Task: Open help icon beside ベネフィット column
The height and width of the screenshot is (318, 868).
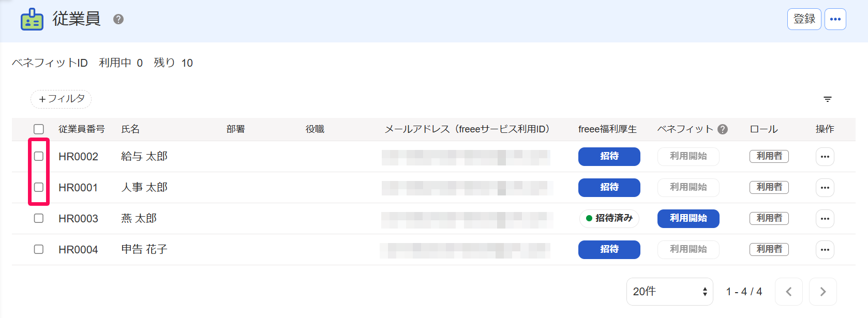Action: (x=723, y=129)
